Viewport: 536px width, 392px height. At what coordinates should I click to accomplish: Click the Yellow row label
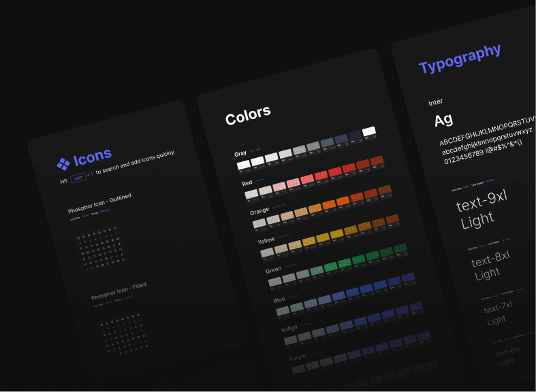point(266,240)
